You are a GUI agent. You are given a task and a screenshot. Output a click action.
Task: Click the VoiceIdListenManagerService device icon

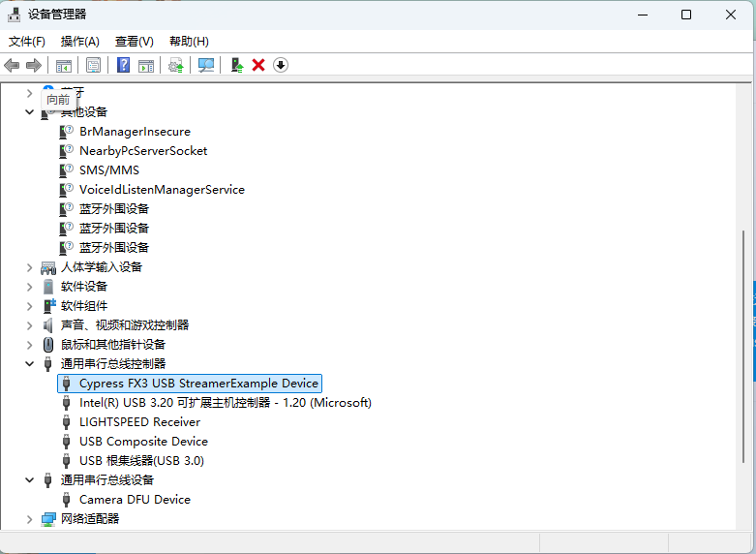tap(66, 189)
